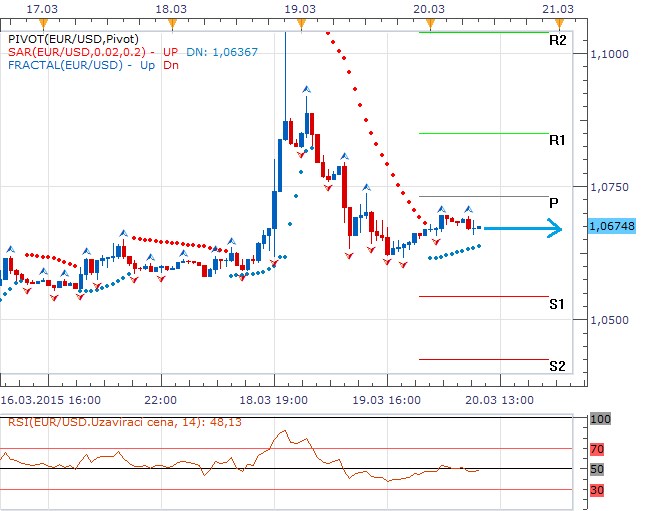The image size is (645, 511).
Task: Click the S1 pivot support label
Action: click(x=558, y=303)
